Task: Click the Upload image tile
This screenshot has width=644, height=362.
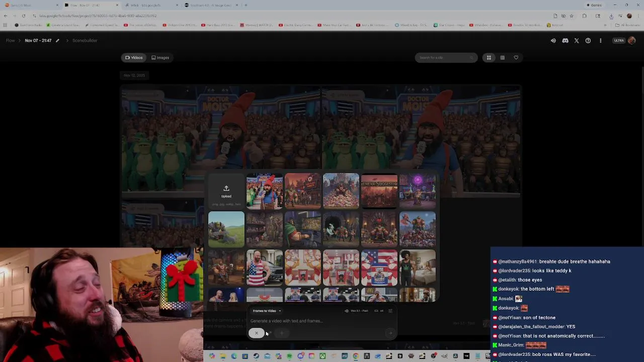Action: pyautogui.click(x=226, y=191)
